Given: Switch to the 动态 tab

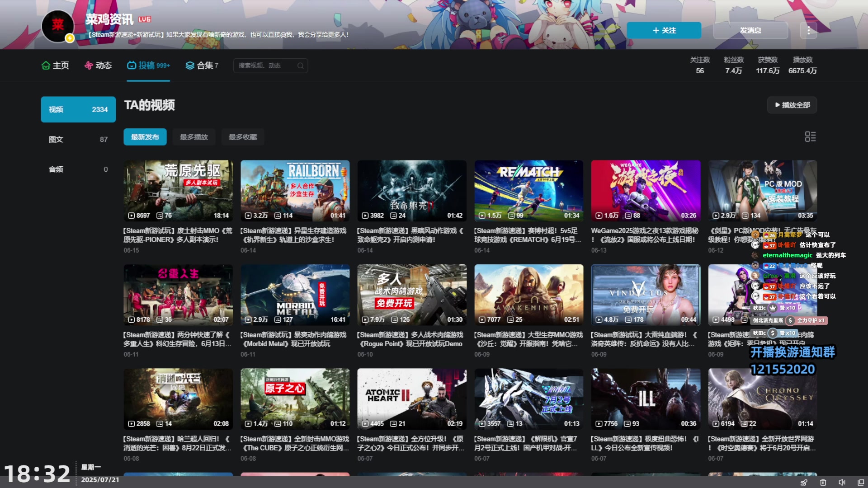Looking at the screenshot, I should pyautogui.click(x=98, y=66).
